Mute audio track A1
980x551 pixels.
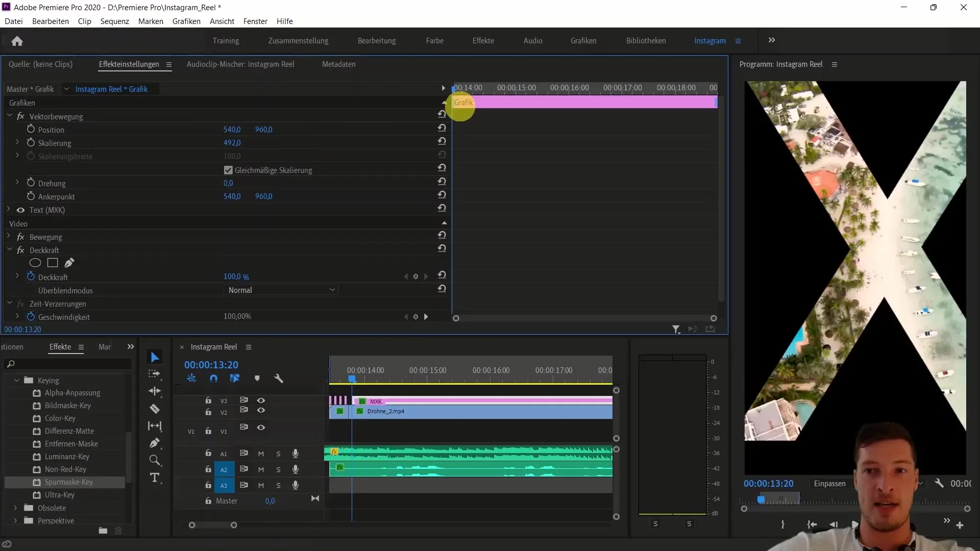261,454
